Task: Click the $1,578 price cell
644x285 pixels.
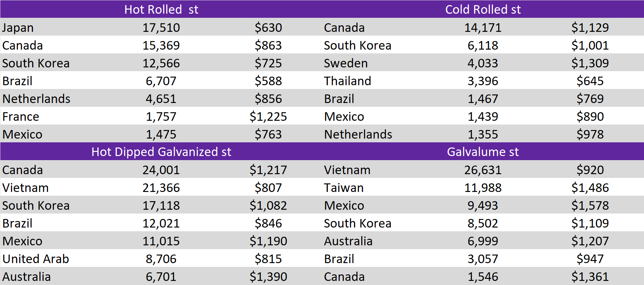Action: (x=590, y=206)
